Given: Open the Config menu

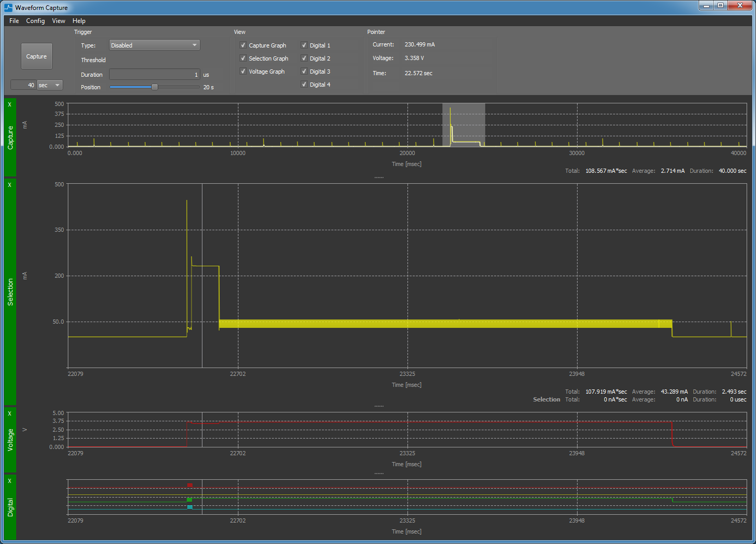Looking at the screenshot, I should click(x=35, y=21).
